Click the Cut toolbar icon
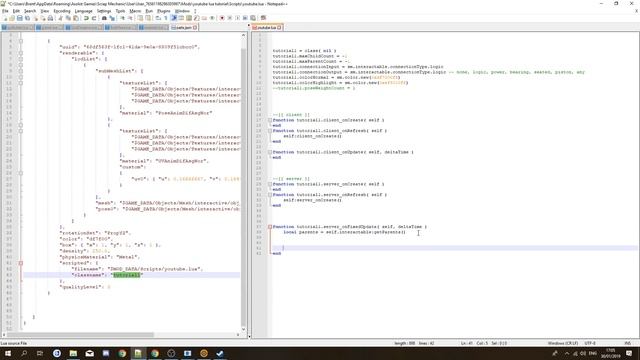The height and width of the screenshot is (360, 640). point(60,18)
